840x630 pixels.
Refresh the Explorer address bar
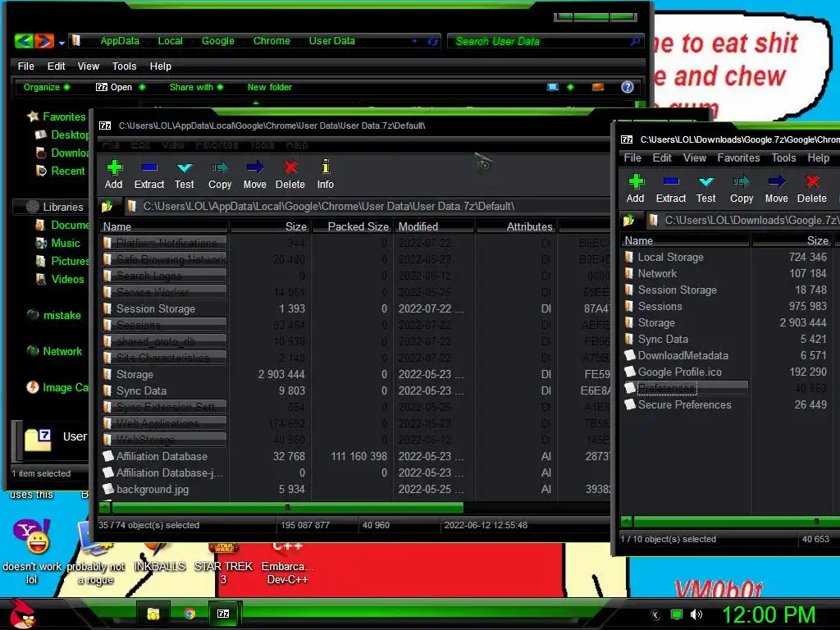click(433, 41)
